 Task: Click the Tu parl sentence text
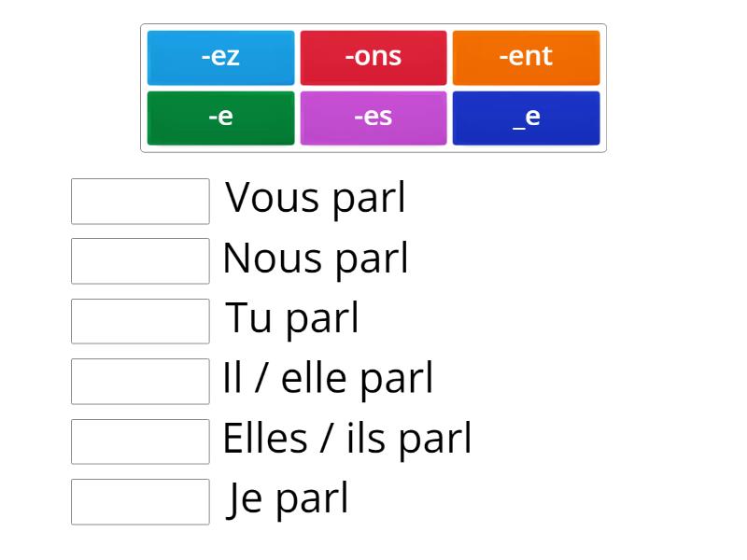(x=292, y=319)
